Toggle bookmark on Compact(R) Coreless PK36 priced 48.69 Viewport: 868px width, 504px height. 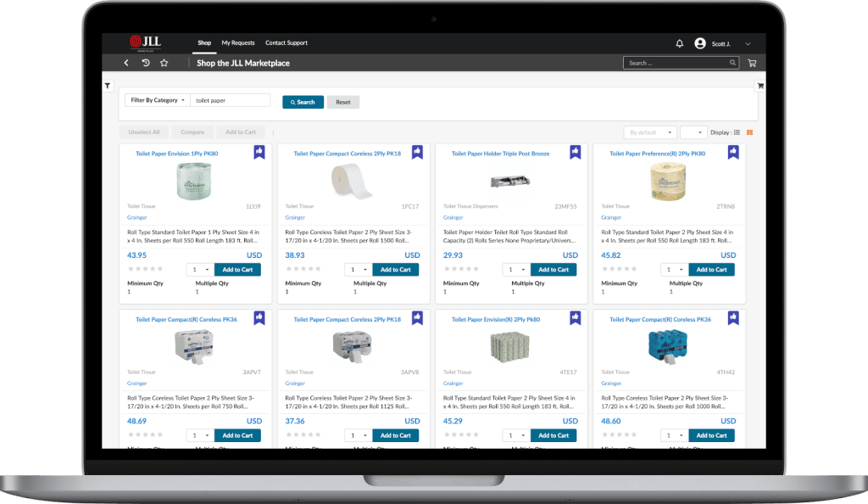(x=259, y=318)
